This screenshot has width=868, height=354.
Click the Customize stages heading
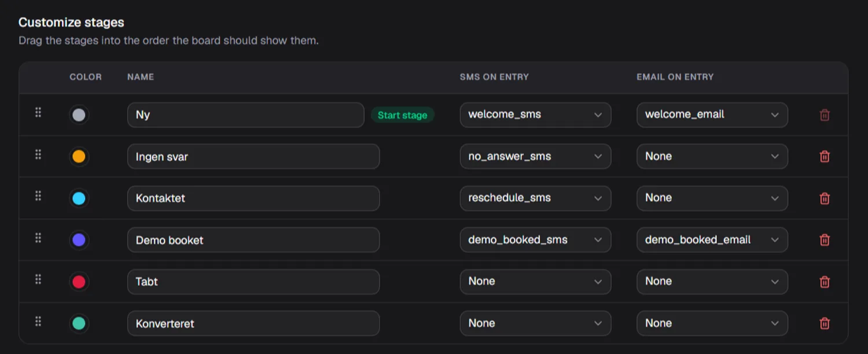pyautogui.click(x=71, y=23)
